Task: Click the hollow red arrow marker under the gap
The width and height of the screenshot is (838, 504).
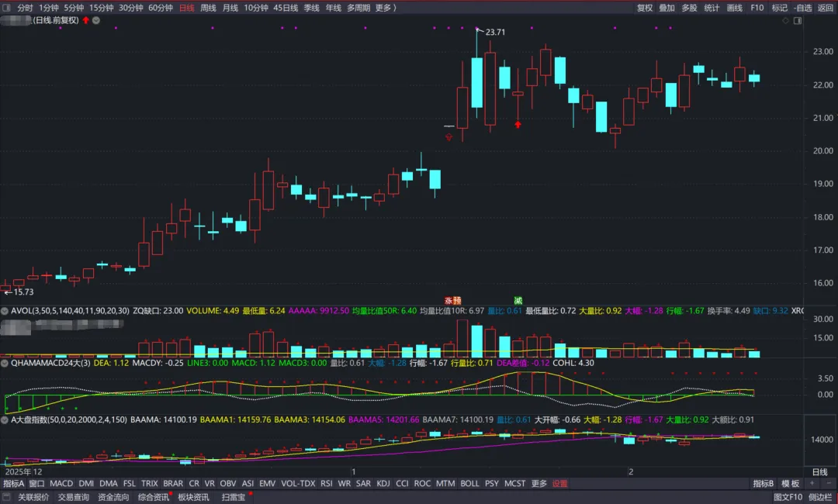Action: tap(448, 137)
